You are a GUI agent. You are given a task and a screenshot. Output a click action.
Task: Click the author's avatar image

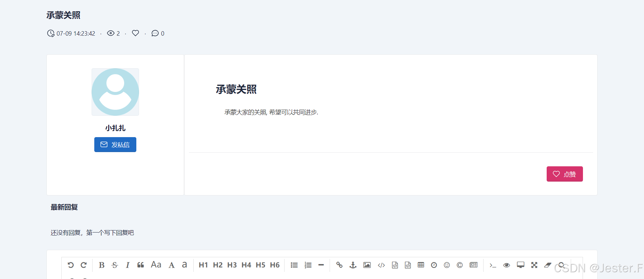(x=115, y=92)
